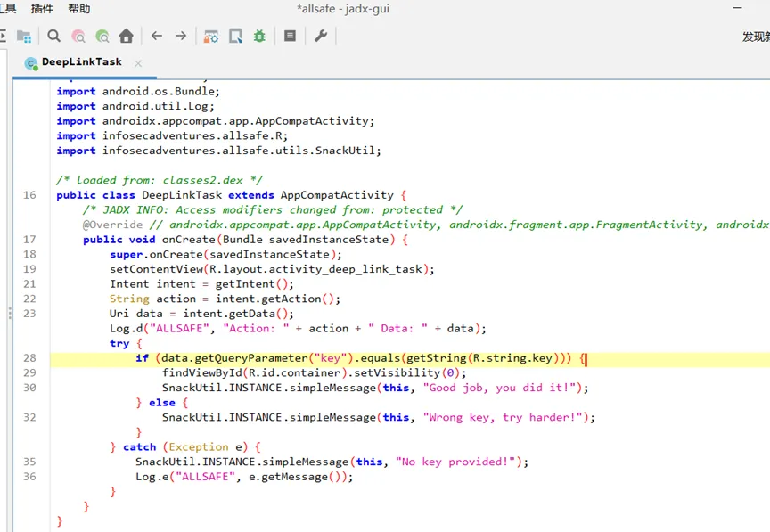Open the 插件 menu

coord(42,8)
